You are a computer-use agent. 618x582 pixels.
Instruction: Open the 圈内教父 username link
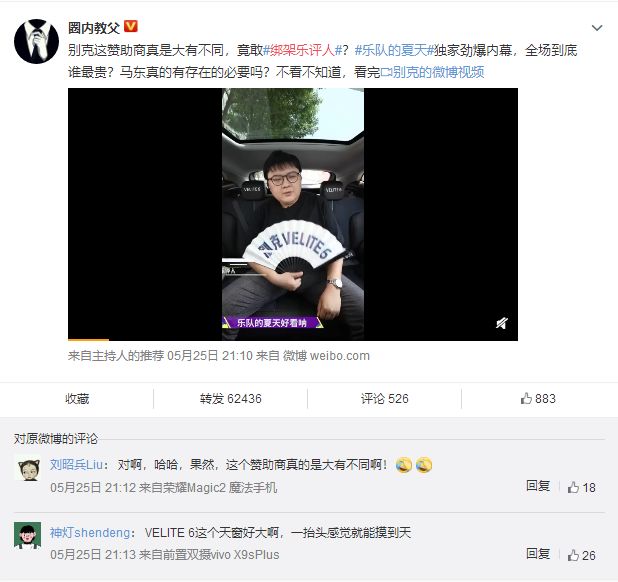[x=94, y=28]
